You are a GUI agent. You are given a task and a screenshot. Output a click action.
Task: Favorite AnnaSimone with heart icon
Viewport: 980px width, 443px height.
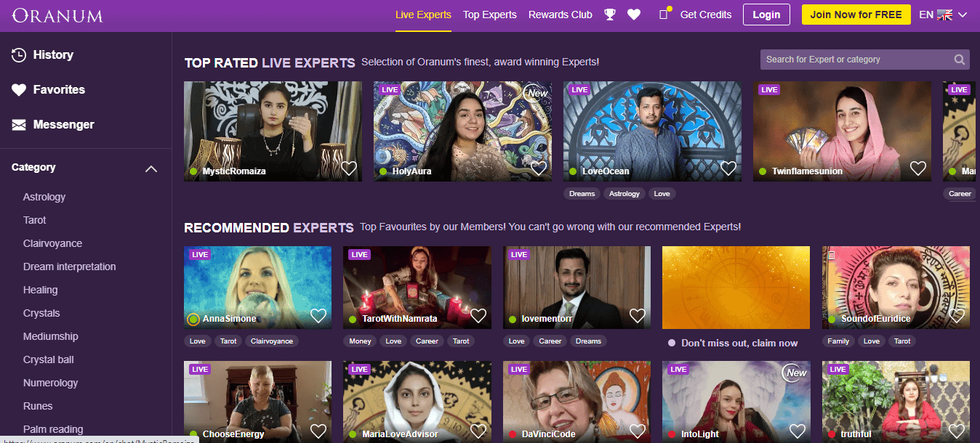point(318,316)
